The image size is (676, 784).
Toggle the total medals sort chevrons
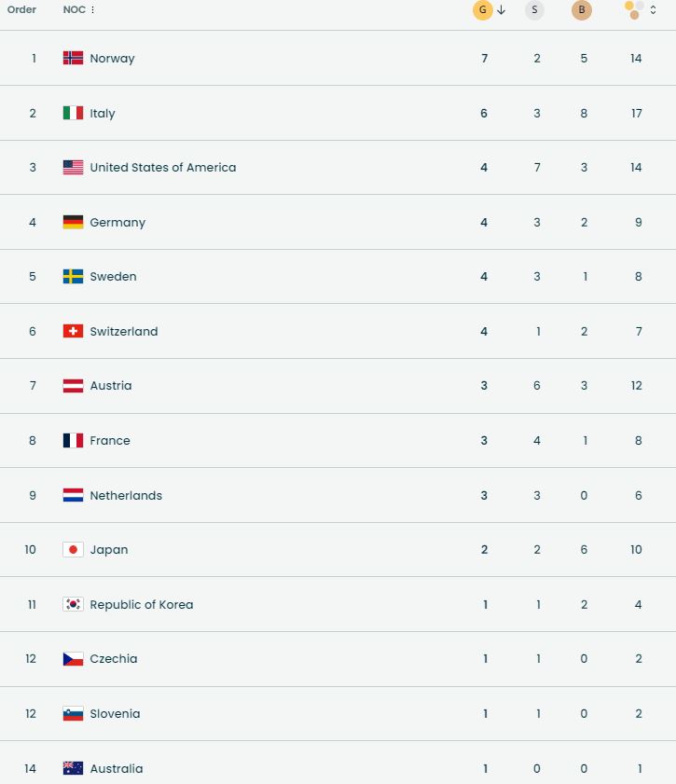tap(653, 10)
